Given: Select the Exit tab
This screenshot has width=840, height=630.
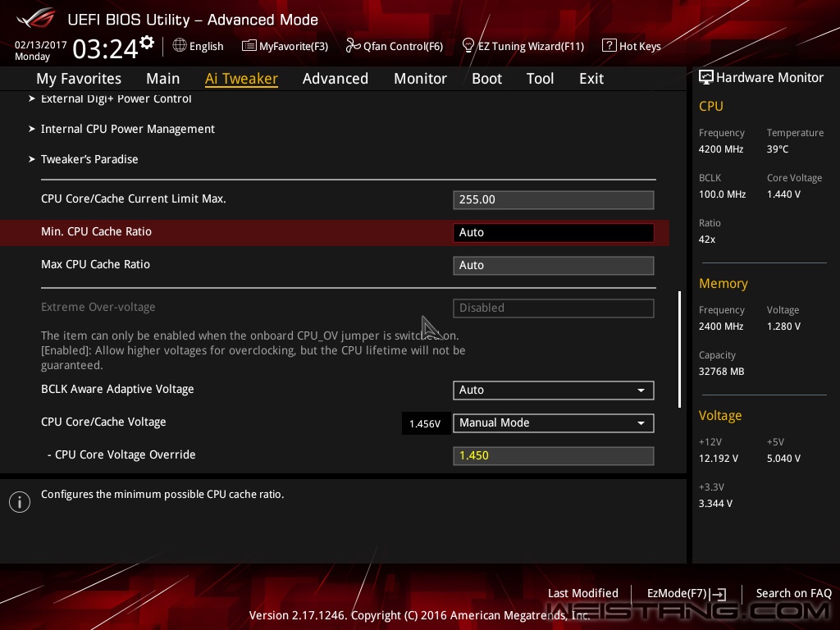Looking at the screenshot, I should [591, 79].
